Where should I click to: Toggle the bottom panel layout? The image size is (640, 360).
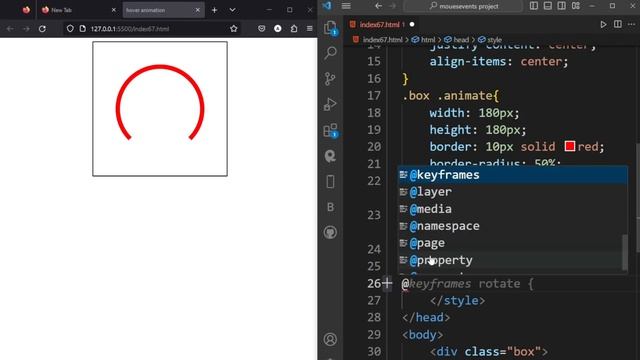tap(548, 6)
